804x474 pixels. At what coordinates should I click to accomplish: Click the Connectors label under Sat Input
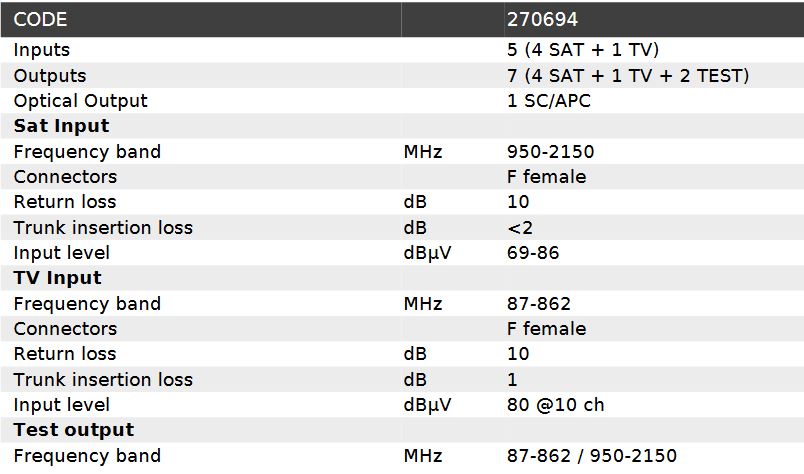click(65, 177)
